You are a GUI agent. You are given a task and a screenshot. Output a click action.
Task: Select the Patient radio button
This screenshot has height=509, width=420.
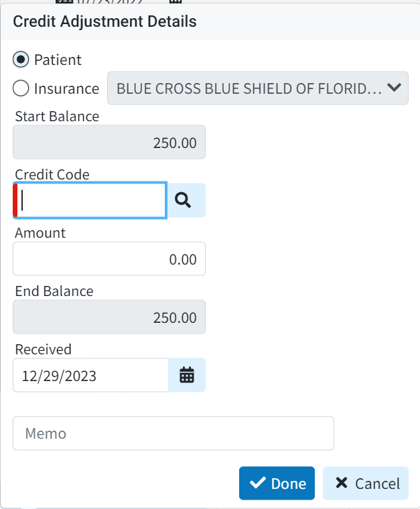pyautogui.click(x=21, y=60)
